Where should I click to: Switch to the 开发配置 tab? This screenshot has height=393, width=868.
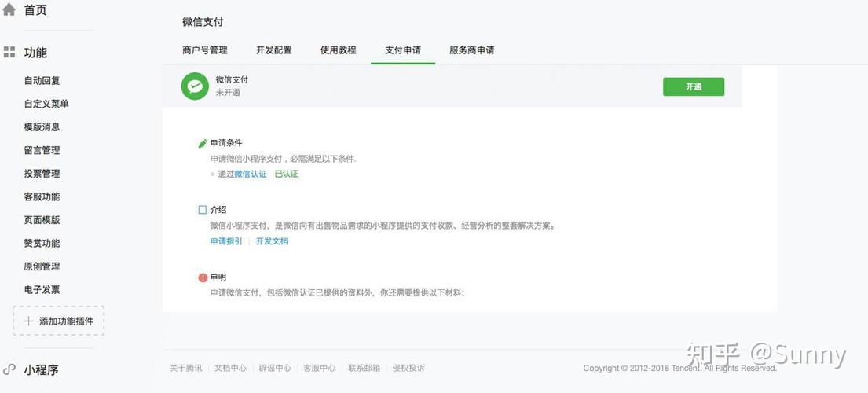(274, 50)
